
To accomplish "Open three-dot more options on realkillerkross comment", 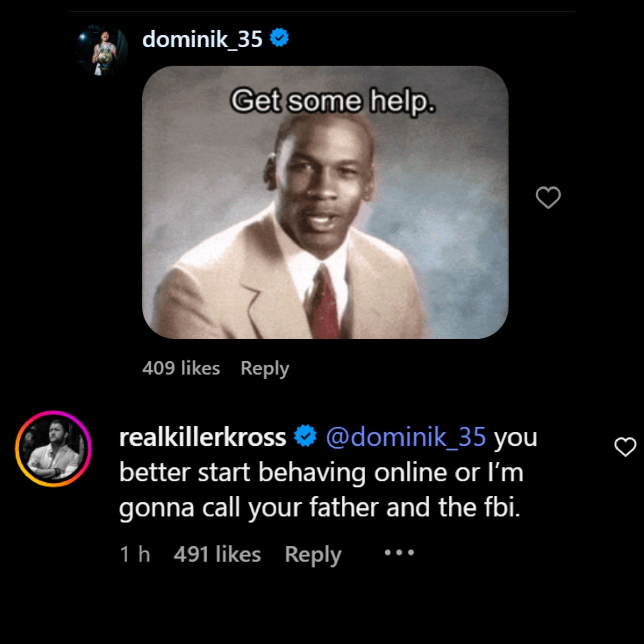I will [x=399, y=552].
